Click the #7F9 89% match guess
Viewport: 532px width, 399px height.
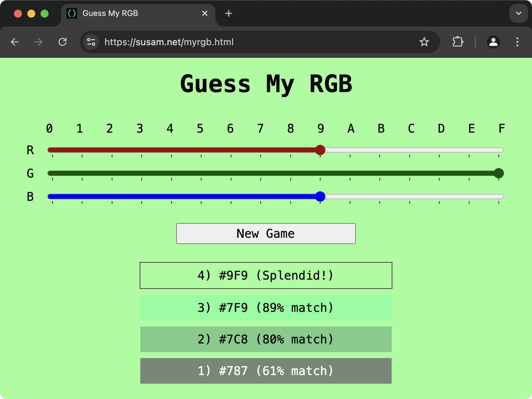point(266,308)
